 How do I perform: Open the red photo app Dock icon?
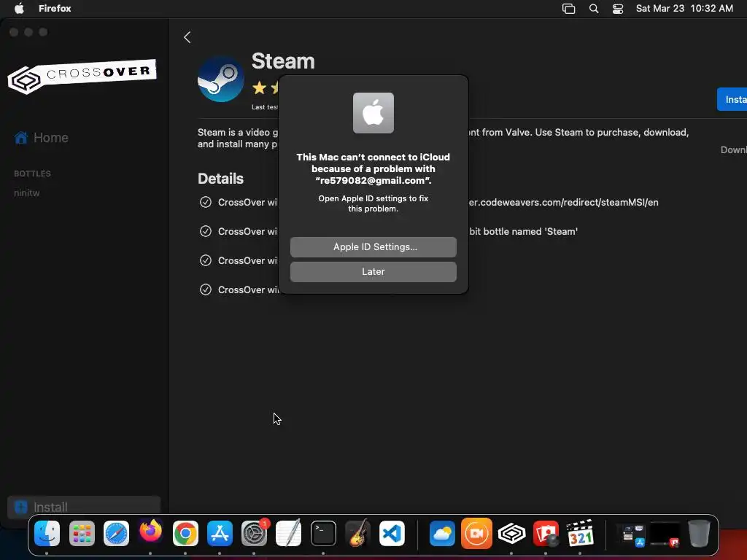[x=546, y=533]
